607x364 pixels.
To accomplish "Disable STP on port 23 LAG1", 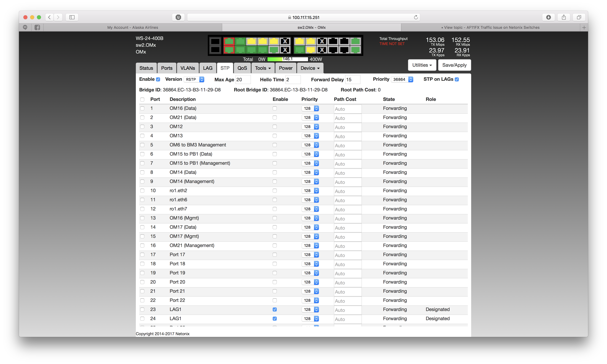I will pyautogui.click(x=275, y=309).
